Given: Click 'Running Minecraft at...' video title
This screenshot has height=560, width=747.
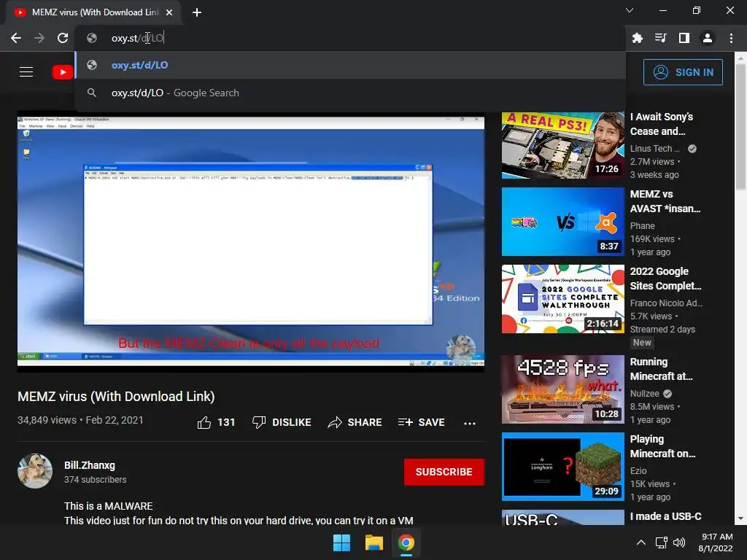Looking at the screenshot, I should (661, 369).
